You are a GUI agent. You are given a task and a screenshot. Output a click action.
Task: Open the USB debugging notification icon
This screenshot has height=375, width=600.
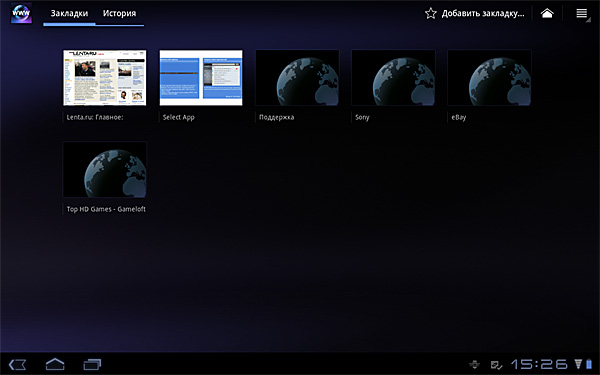tap(474, 365)
